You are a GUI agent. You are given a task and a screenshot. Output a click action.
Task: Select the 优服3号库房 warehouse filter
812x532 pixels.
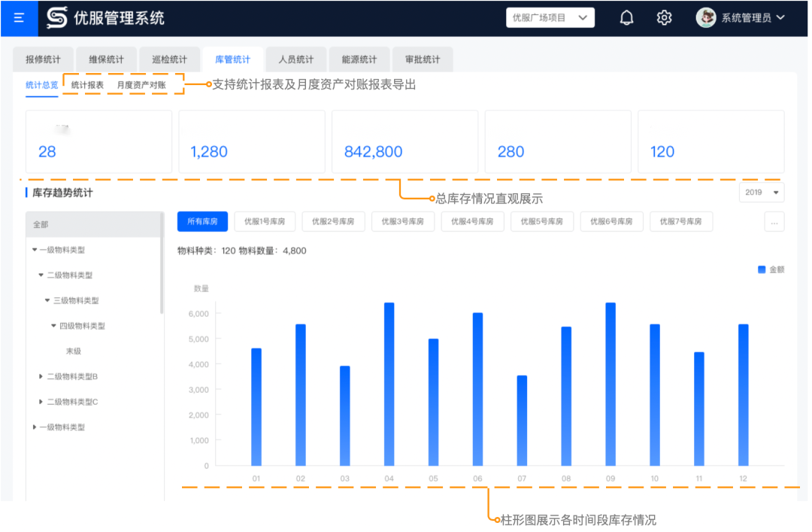[402, 221]
